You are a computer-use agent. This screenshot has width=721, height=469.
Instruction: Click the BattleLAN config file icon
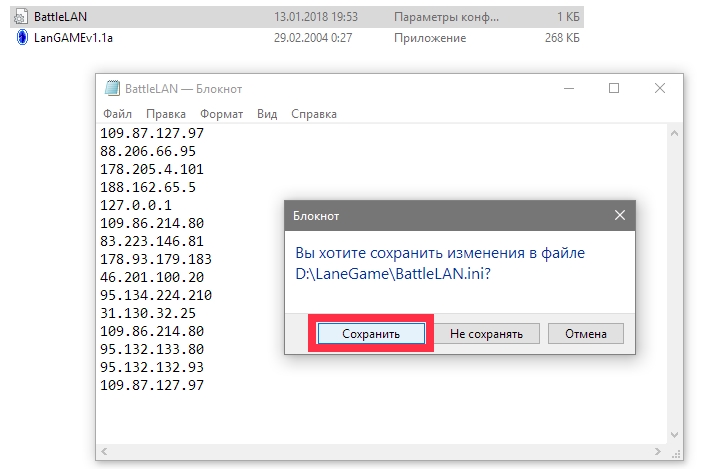[20, 17]
